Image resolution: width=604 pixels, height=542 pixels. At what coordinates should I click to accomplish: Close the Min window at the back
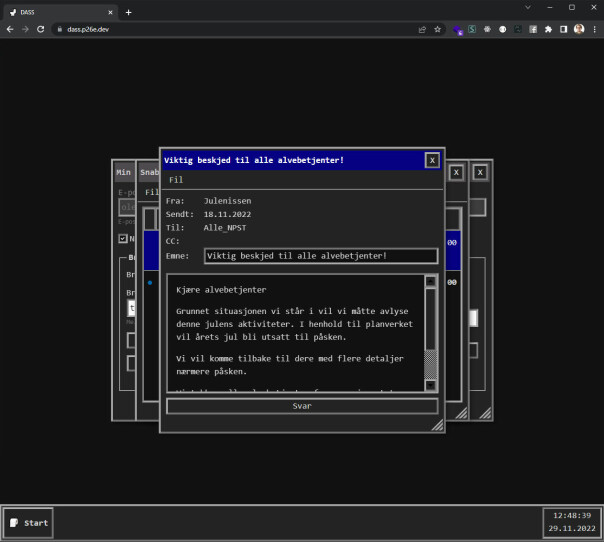480,173
